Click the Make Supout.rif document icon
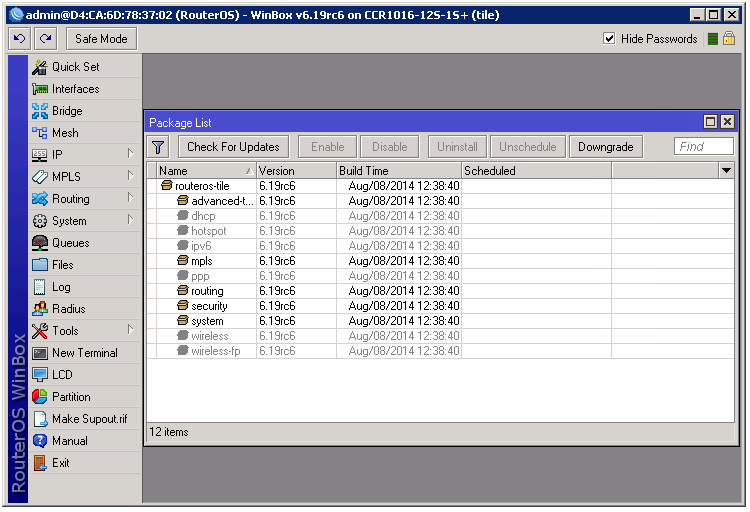Viewport: 750px width, 512px height. (40, 419)
